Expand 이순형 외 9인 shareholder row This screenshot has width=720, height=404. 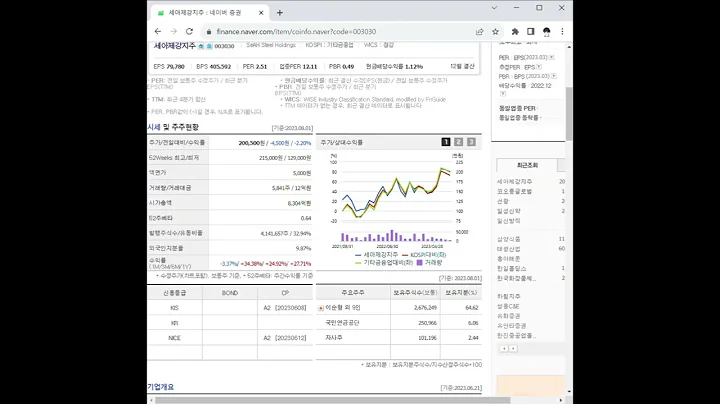pyautogui.click(x=321, y=308)
